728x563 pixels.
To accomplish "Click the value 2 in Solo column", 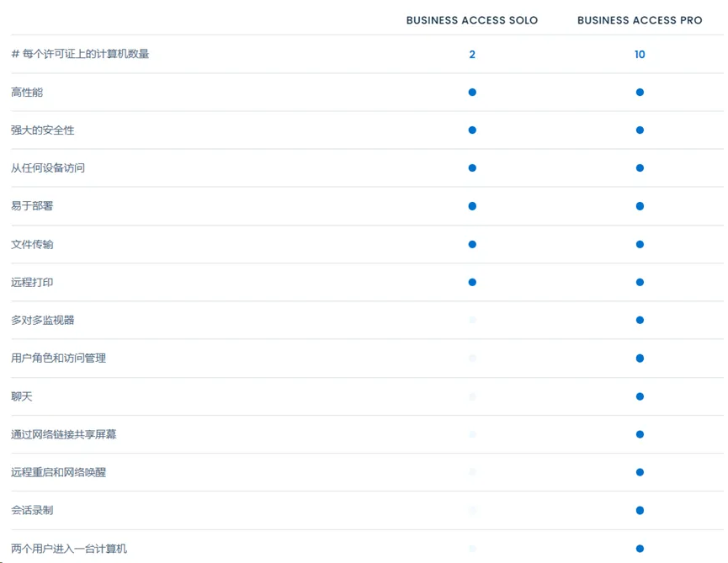I will click(x=472, y=55).
